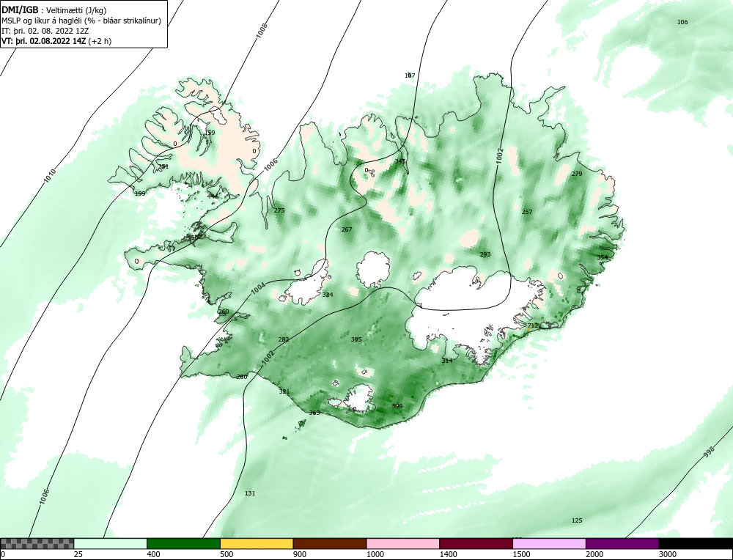Screen dimensions: 733x560
Task: Select the pink 1000–1400 legend swatch
Action: pyautogui.click(x=403, y=544)
